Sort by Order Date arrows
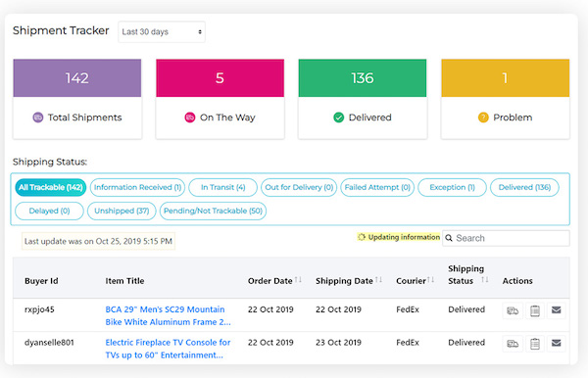 click(298, 279)
